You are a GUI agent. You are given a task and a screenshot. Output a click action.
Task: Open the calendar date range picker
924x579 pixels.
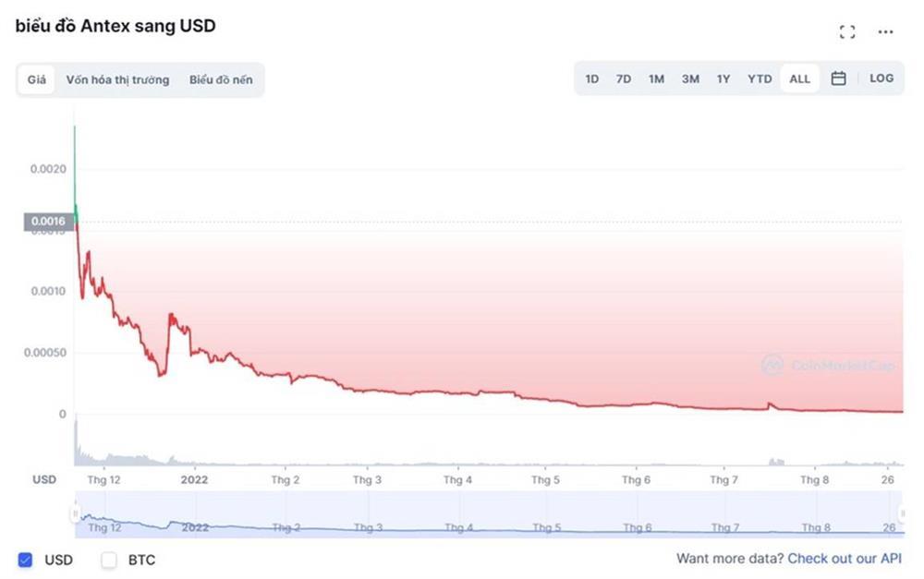[838, 78]
